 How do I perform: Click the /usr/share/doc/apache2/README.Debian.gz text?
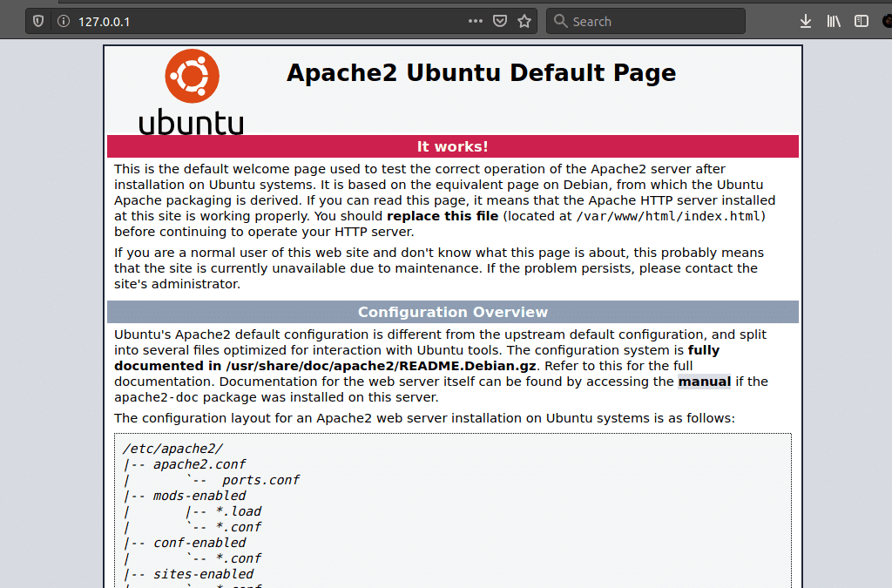point(381,366)
